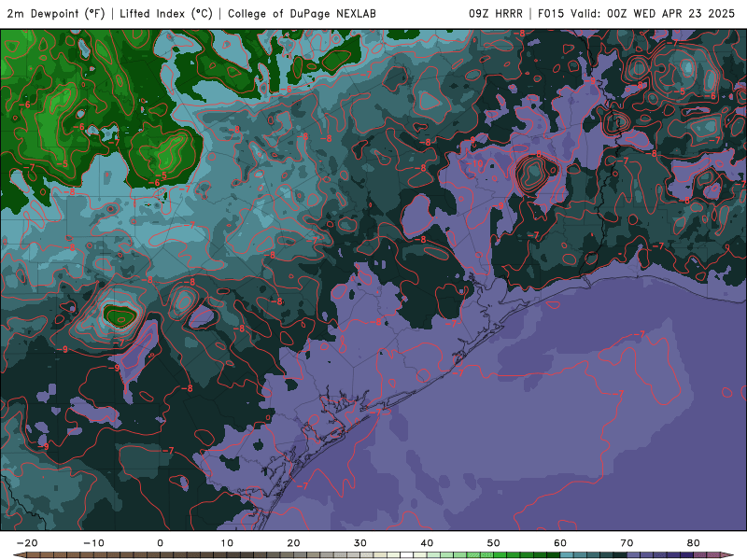
Task: Click the -10 label on the color scale
Action: coord(93,543)
